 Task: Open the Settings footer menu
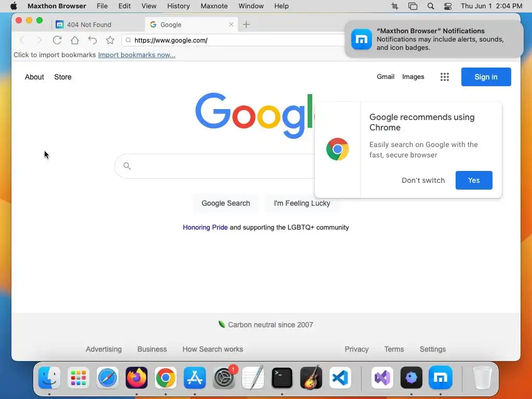pyautogui.click(x=433, y=349)
